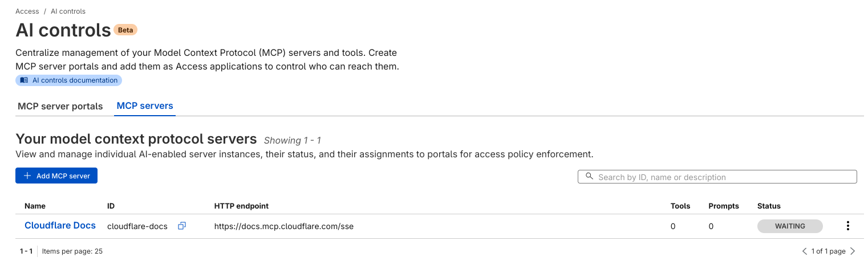Image resolution: width=868 pixels, height=265 pixels.
Task: Click the Beta badge next to AI controls
Action: point(125,30)
